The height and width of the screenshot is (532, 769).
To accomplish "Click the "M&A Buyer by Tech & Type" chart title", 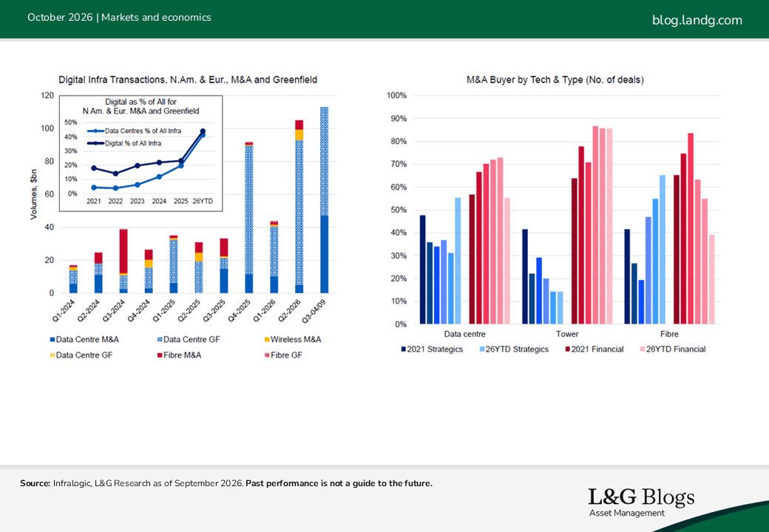I will (555, 79).
